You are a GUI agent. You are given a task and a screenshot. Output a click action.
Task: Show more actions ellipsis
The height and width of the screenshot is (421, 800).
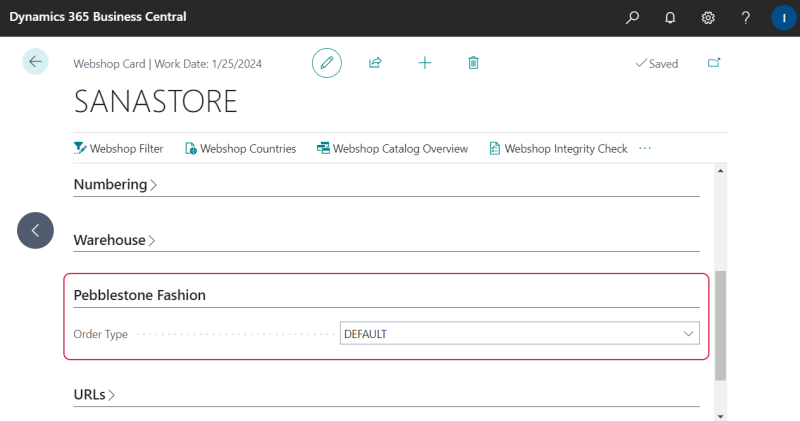[x=645, y=148]
